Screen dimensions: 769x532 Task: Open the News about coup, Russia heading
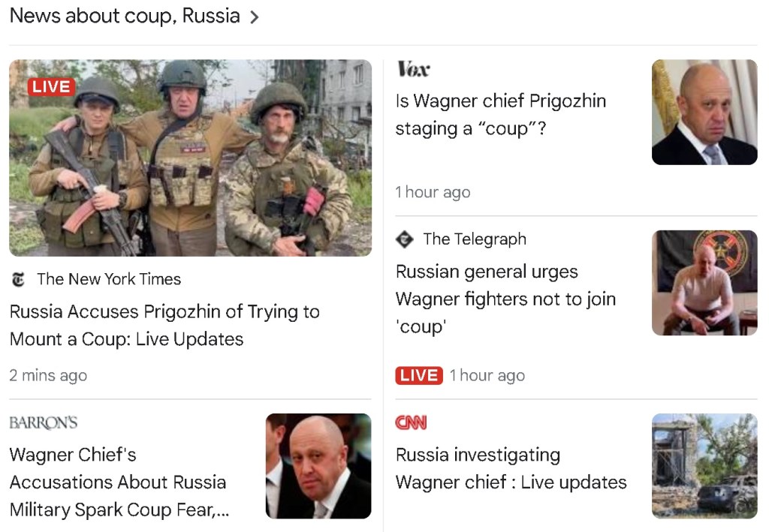125,17
